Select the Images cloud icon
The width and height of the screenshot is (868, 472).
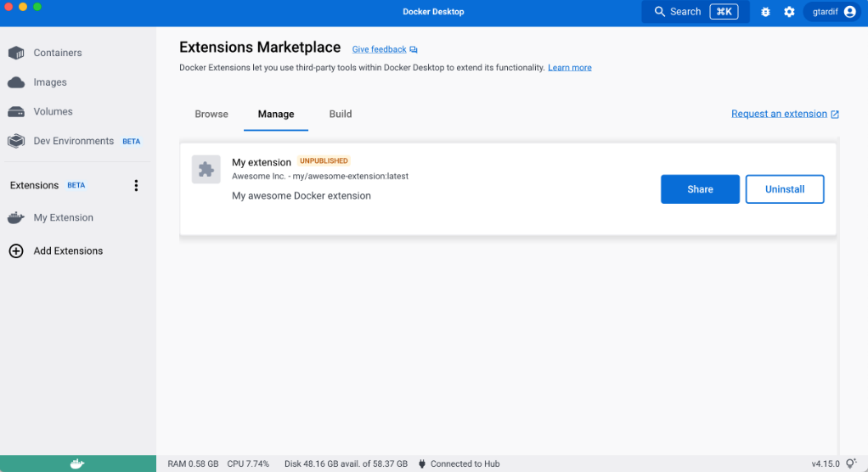(x=16, y=82)
